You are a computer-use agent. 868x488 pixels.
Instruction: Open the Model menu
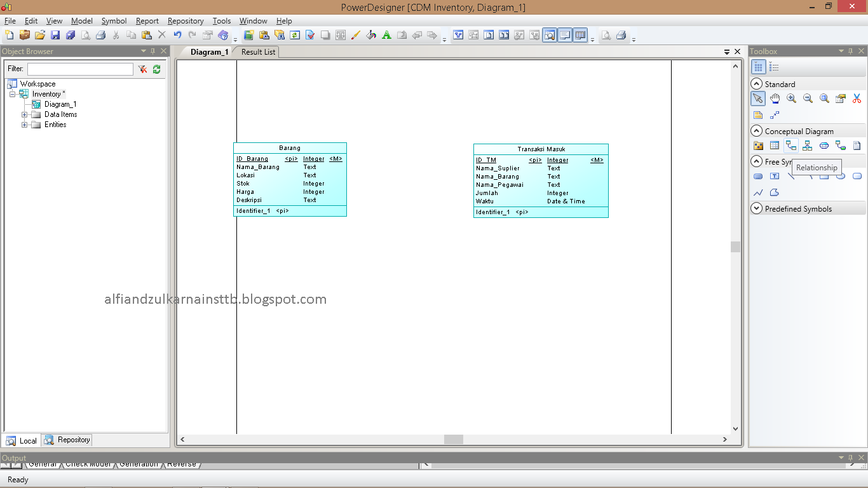(x=81, y=20)
